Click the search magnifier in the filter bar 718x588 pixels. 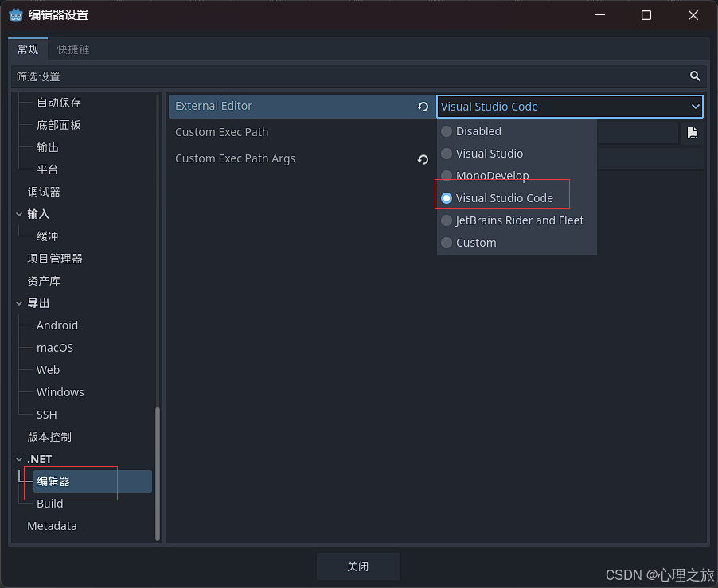pyautogui.click(x=694, y=76)
